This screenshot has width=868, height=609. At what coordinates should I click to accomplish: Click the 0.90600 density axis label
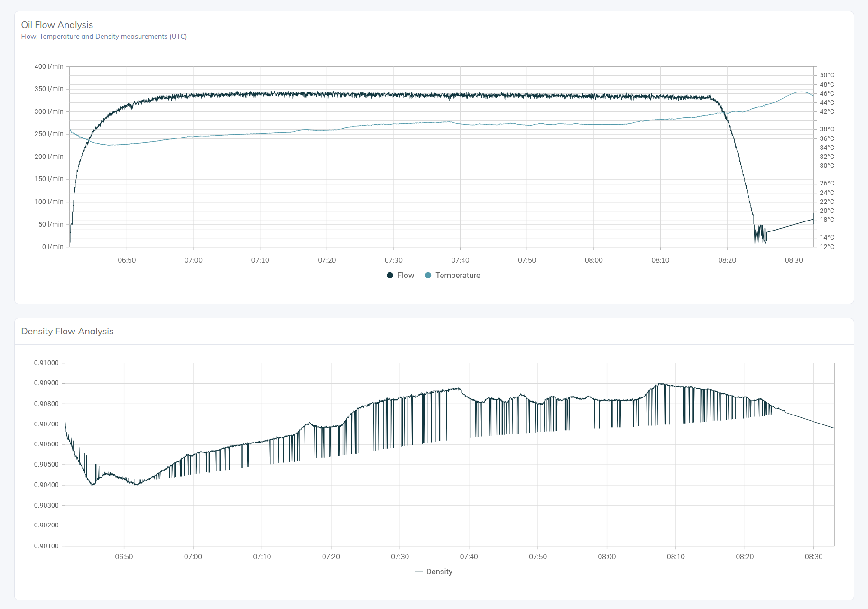(x=46, y=444)
